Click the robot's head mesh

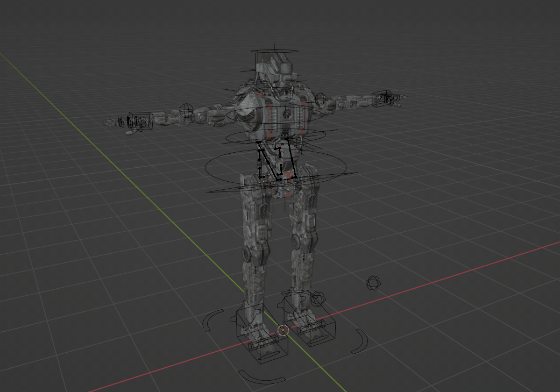[x=275, y=68]
